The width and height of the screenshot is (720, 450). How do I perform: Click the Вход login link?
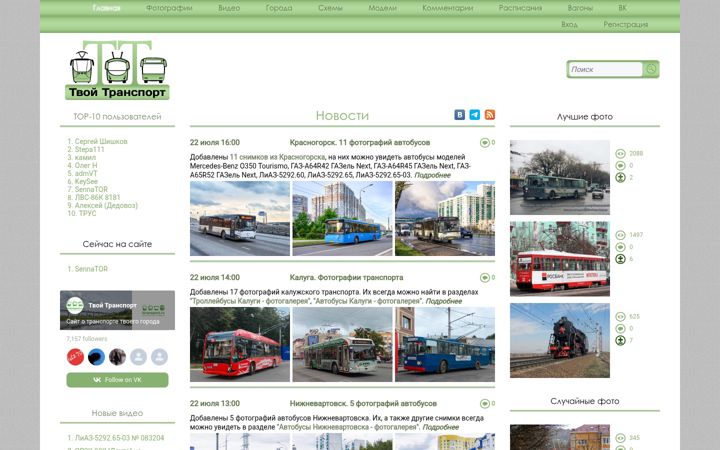(x=569, y=24)
